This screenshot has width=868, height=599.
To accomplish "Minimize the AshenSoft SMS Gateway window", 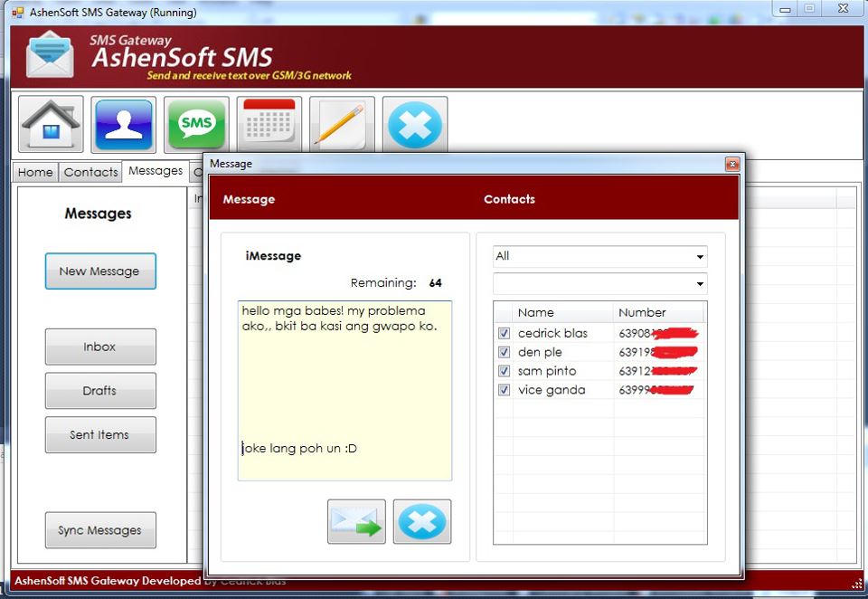I will click(x=785, y=9).
